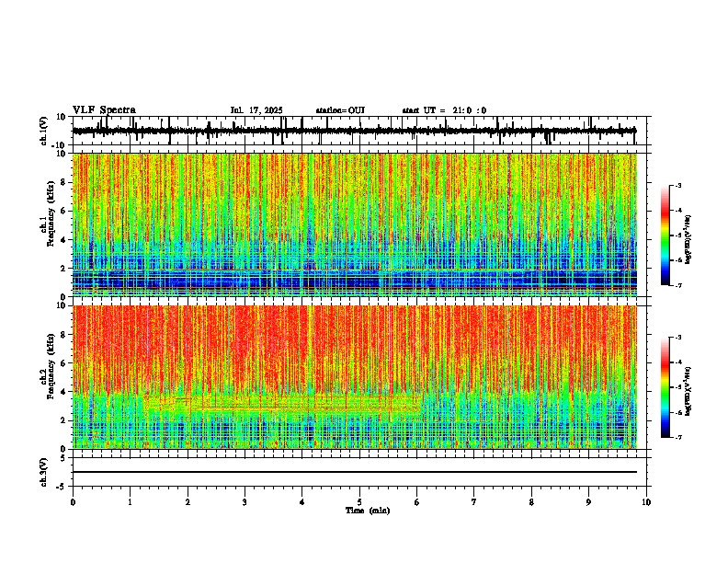Click the "-3" tick on ch.1 colour bar
Image resolution: width=728 pixels, height=563 pixels.
(678, 185)
